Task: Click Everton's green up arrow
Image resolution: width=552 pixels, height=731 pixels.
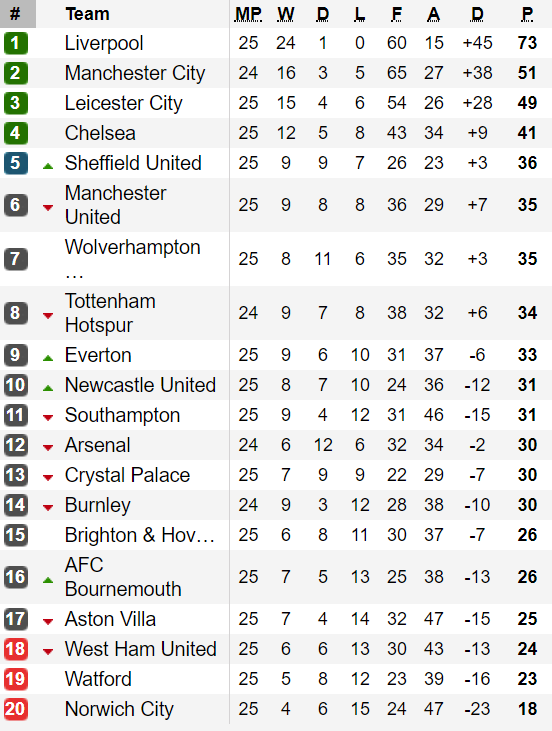Action: [x=48, y=358]
